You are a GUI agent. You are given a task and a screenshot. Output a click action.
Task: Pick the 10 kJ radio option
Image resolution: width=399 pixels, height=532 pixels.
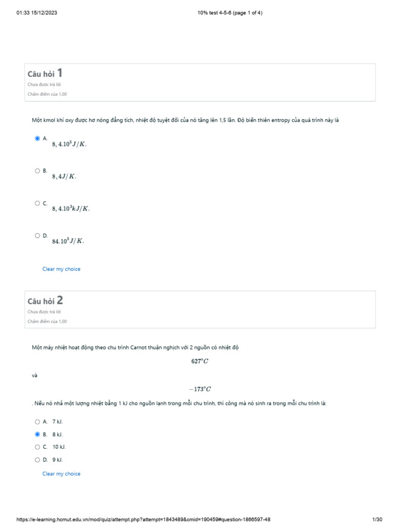(x=37, y=447)
